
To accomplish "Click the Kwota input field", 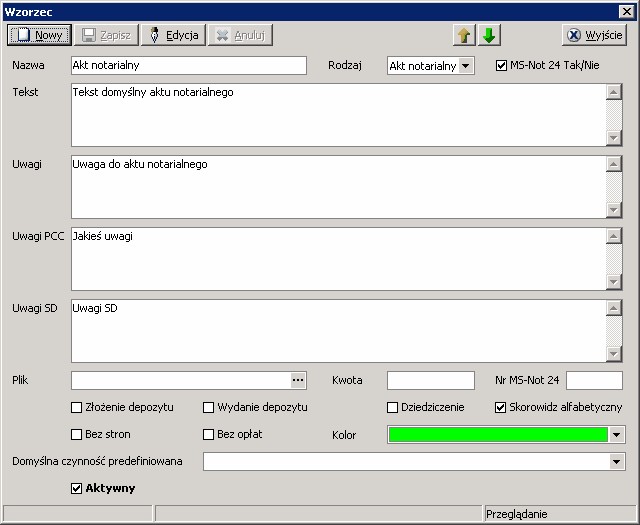I will pyautogui.click(x=430, y=380).
